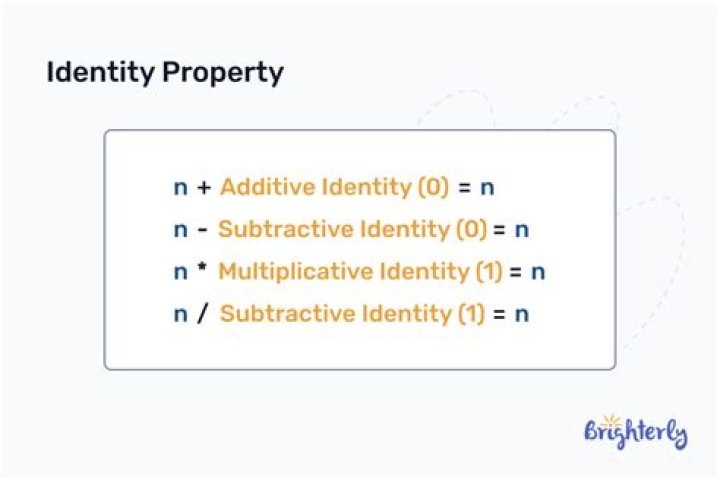Click the "Subtractive Identity (0)" text
This screenshot has height=480, width=720.
(x=352, y=229)
